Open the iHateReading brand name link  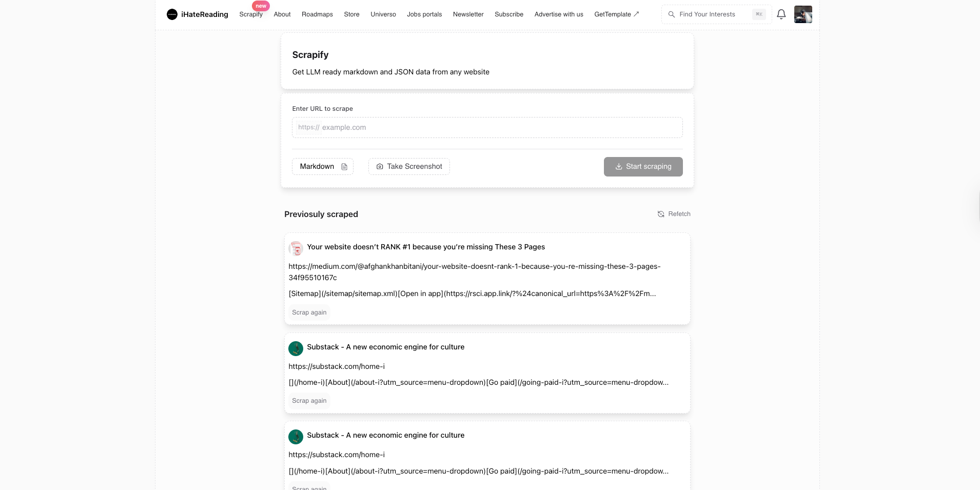pos(205,14)
